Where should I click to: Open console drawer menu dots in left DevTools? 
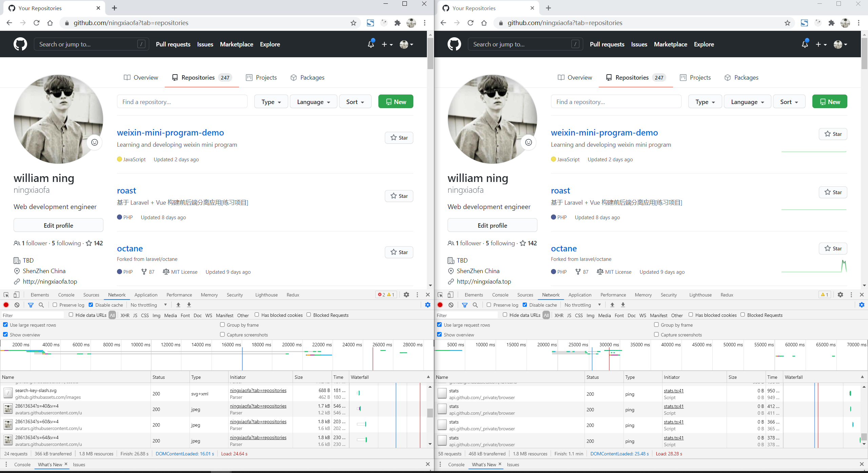[6, 464]
